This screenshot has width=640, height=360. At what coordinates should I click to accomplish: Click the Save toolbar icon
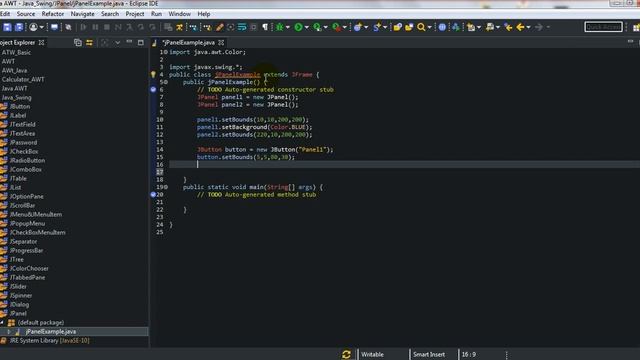click(x=7, y=27)
